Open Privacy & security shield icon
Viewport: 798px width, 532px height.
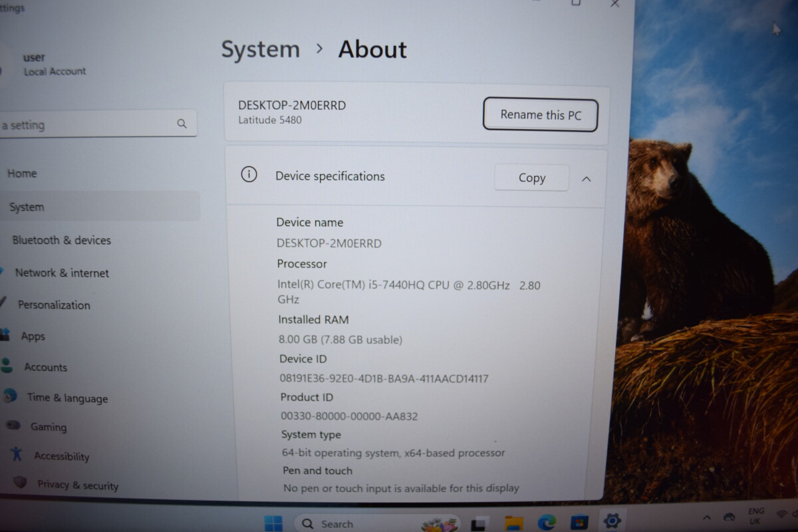pos(20,482)
